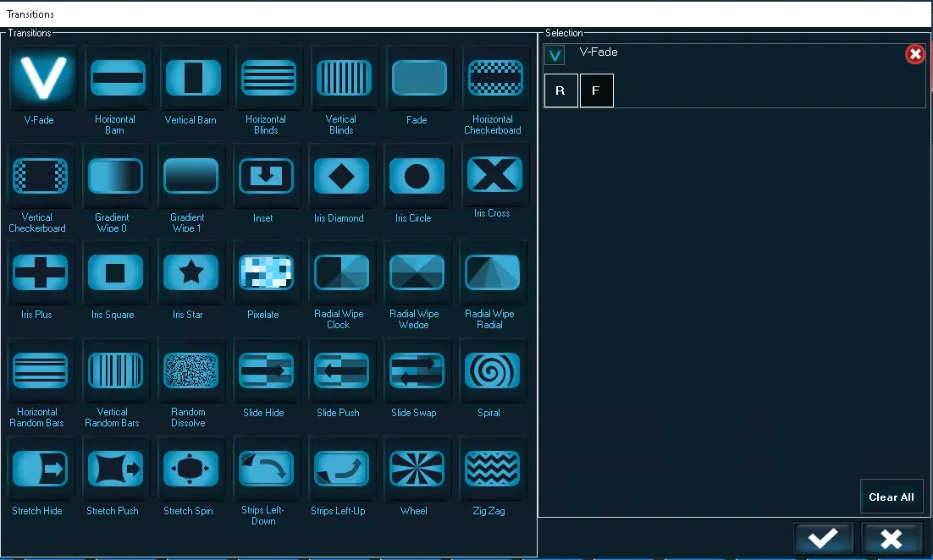
Task: Select the Pixelate transition effect
Action: [x=263, y=273]
